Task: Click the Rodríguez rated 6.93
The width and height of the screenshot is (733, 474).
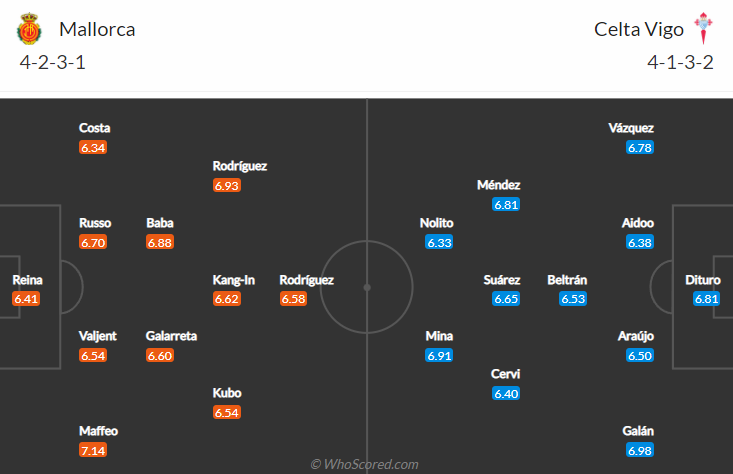Action: click(240, 166)
